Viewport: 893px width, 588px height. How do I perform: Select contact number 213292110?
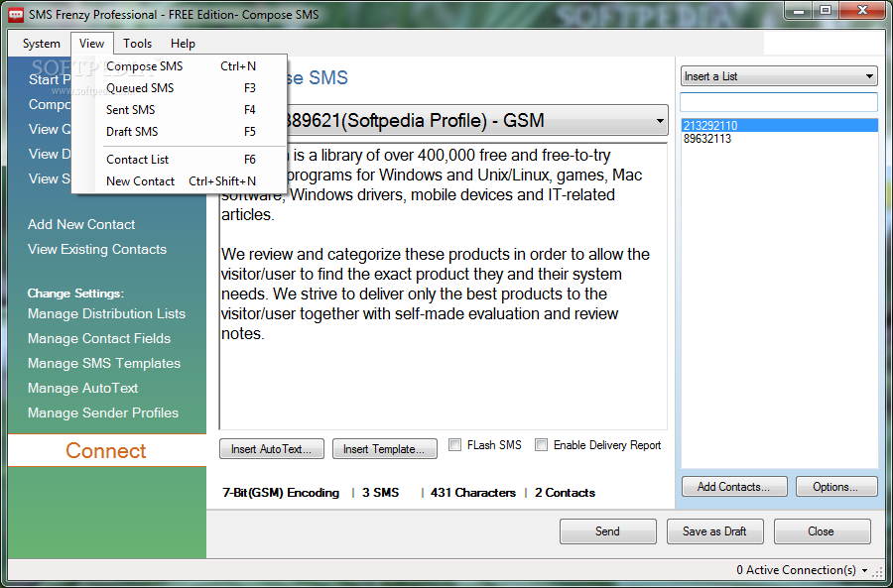pyautogui.click(x=780, y=126)
